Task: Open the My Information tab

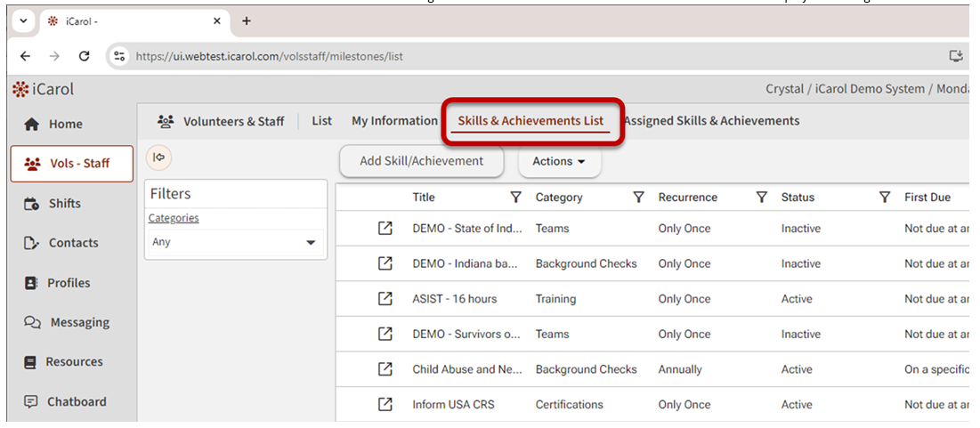Action: click(394, 121)
